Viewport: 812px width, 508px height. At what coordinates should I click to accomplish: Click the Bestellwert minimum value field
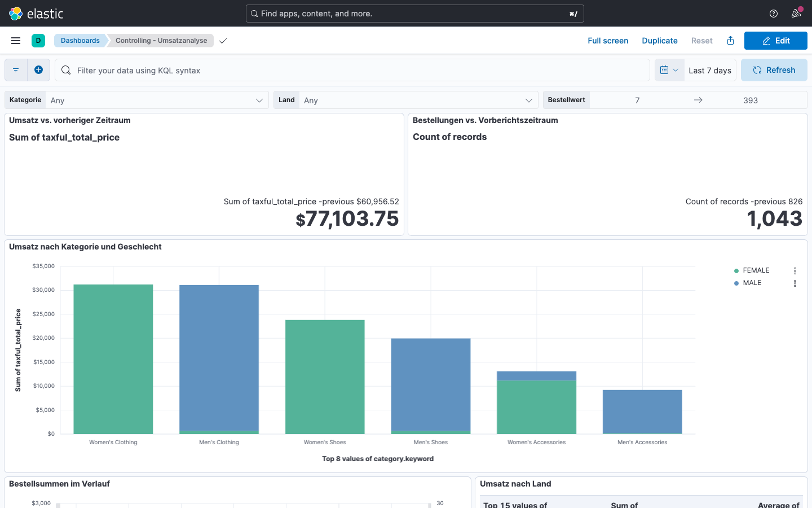click(x=637, y=100)
